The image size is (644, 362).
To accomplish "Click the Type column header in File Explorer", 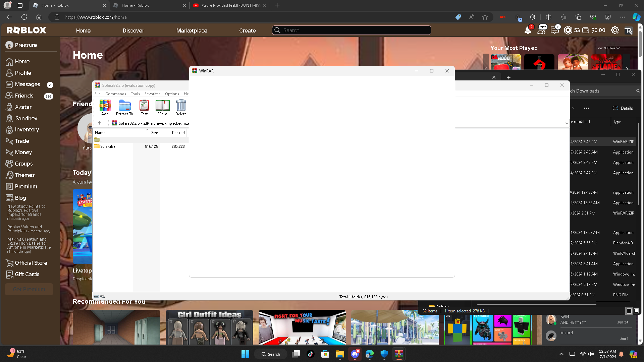I will [x=617, y=122].
